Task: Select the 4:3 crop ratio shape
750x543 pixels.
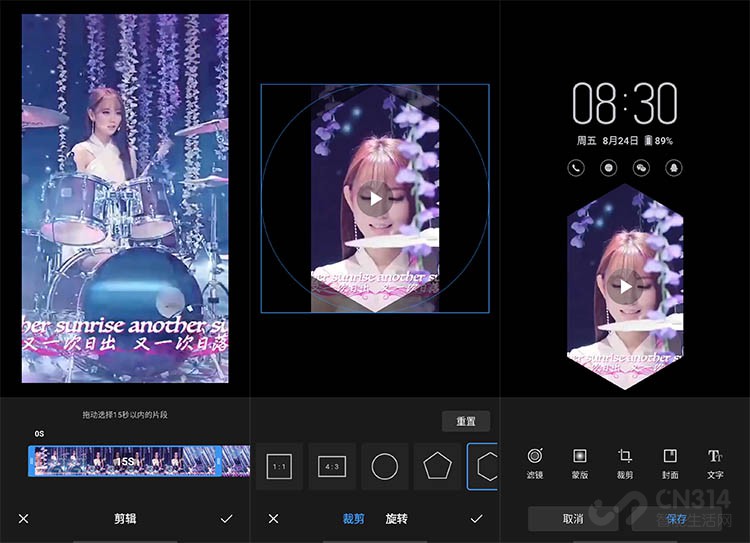Action: tap(332, 466)
